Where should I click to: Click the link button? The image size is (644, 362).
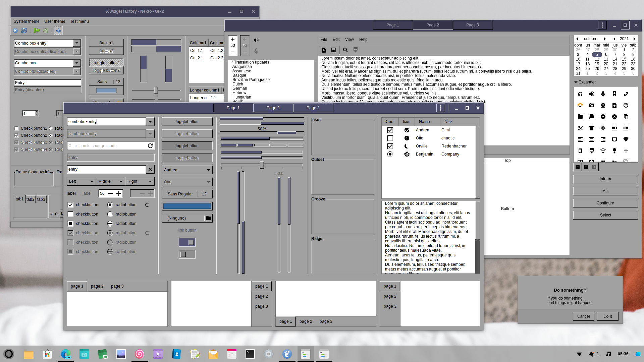[187, 230]
